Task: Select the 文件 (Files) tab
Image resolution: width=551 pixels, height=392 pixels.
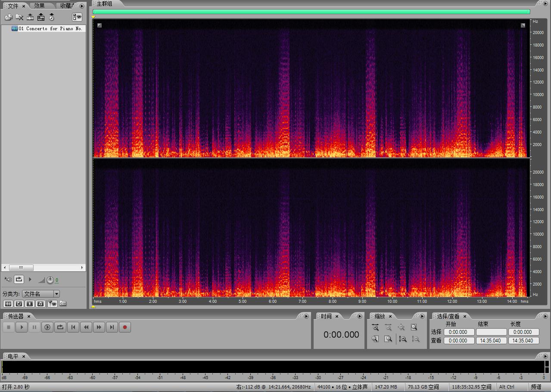Action: 13,6
